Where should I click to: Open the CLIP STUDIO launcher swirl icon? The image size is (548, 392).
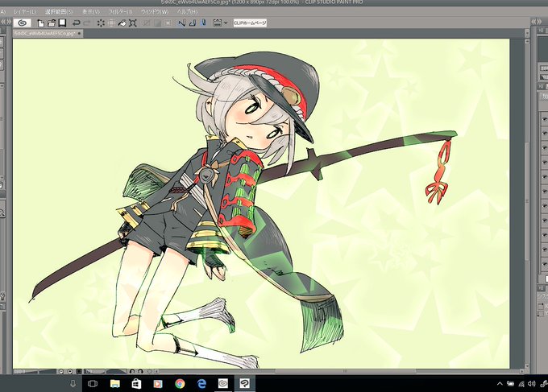pyautogui.click(x=22, y=23)
